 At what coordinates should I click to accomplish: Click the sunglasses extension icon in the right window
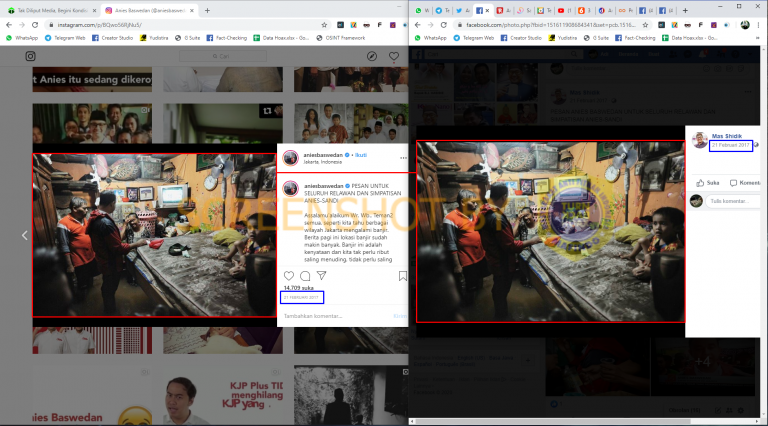pos(688,24)
